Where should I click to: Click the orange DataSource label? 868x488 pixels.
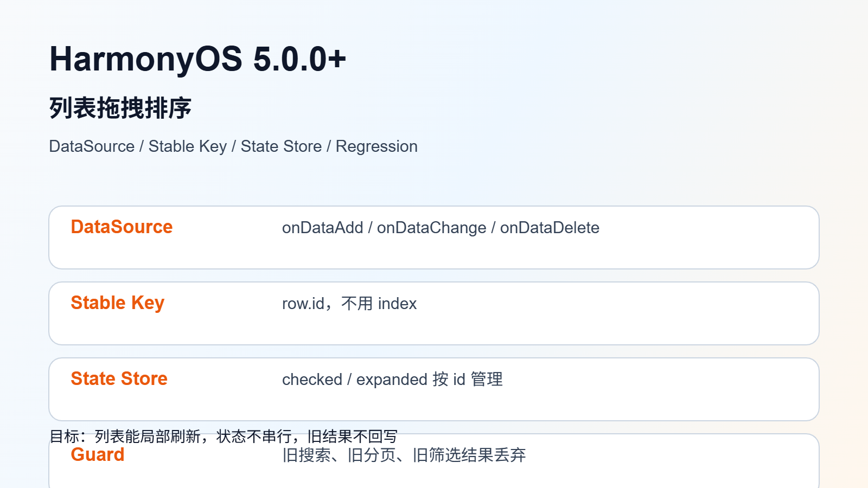point(122,227)
